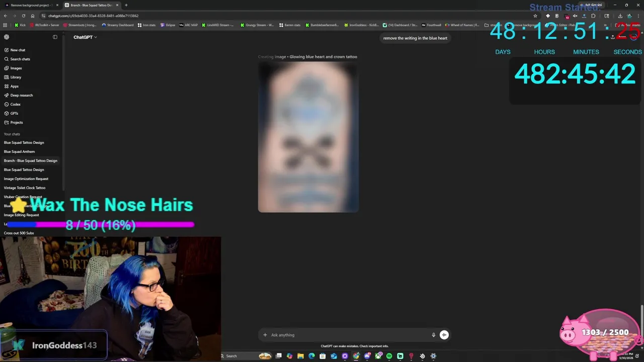Click the Apps sidebar icon
The width and height of the screenshot is (644, 362).
tap(7, 86)
